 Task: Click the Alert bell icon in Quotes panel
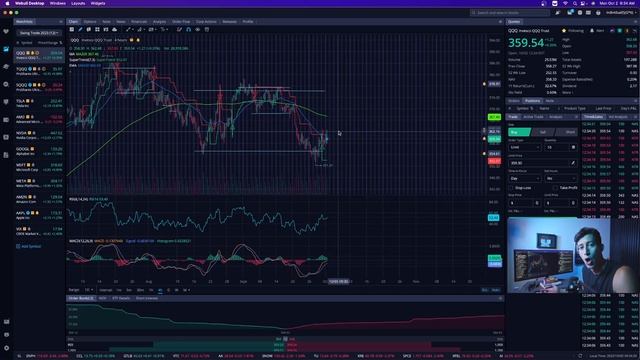(592, 31)
